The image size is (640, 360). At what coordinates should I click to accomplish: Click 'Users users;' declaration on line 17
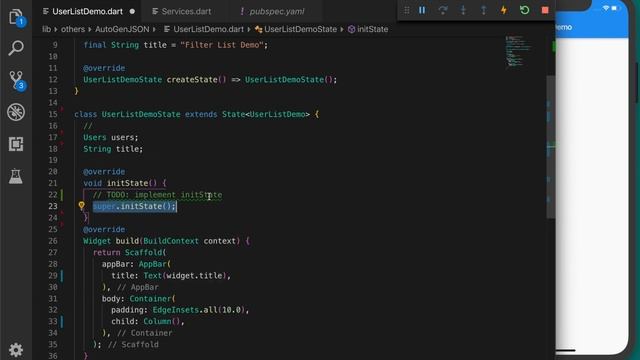pyautogui.click(x=111, y=138)
